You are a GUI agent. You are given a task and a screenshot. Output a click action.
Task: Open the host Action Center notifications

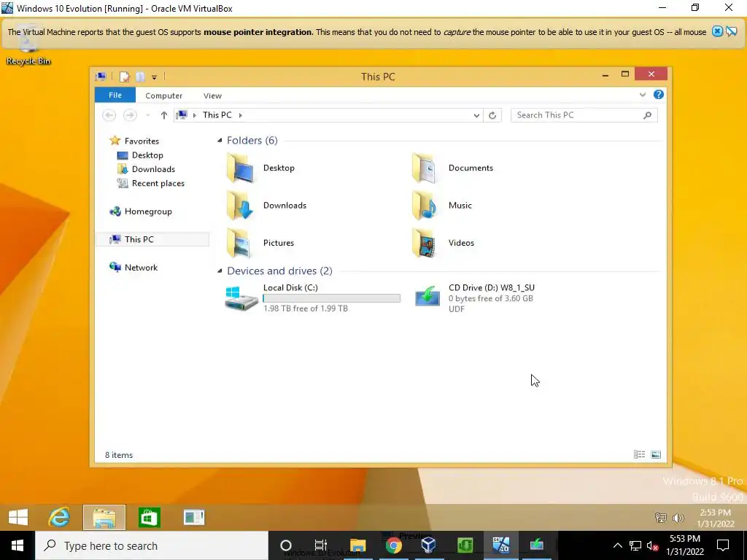pyautogui.click(x=723, y=545)
